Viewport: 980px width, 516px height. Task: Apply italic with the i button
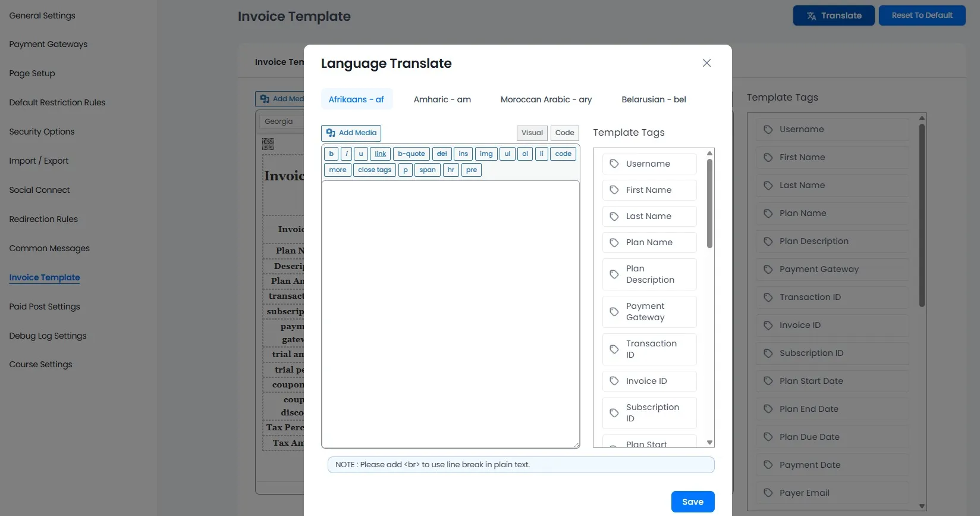click(347, 154)
